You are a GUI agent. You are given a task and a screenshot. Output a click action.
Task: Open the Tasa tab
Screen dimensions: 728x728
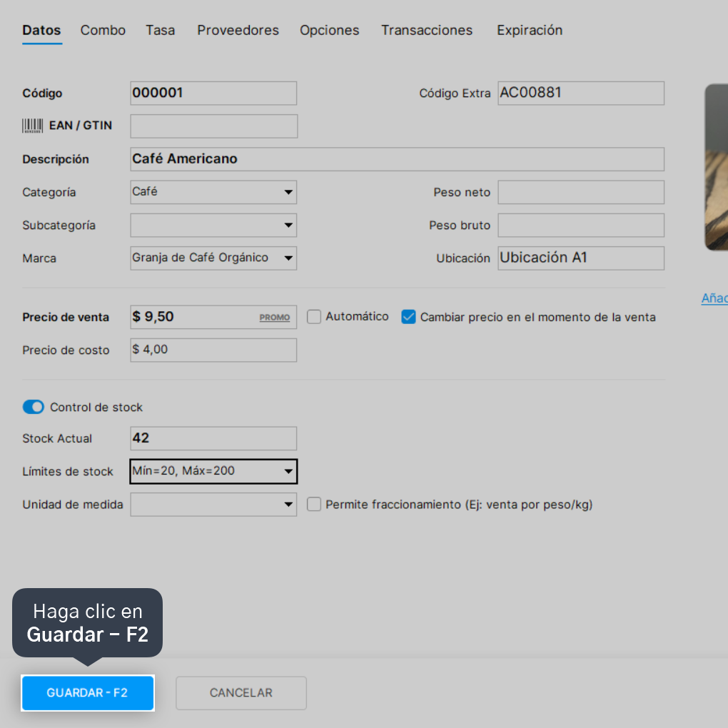(160, 30)
